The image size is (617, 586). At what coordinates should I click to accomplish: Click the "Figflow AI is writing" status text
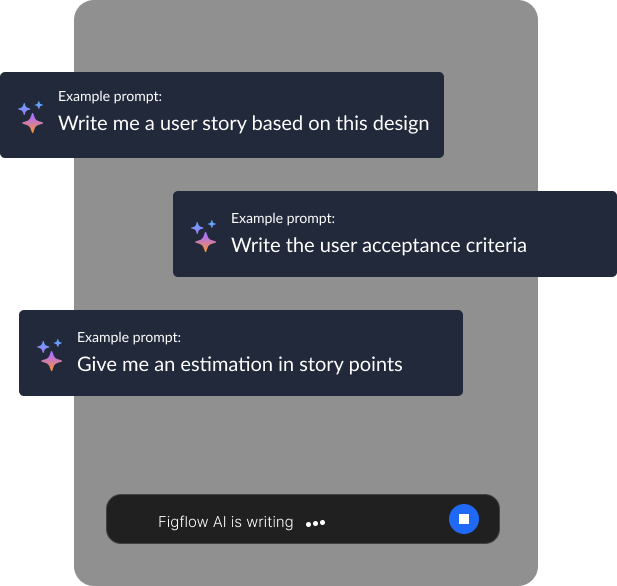(x=225, y=522)
